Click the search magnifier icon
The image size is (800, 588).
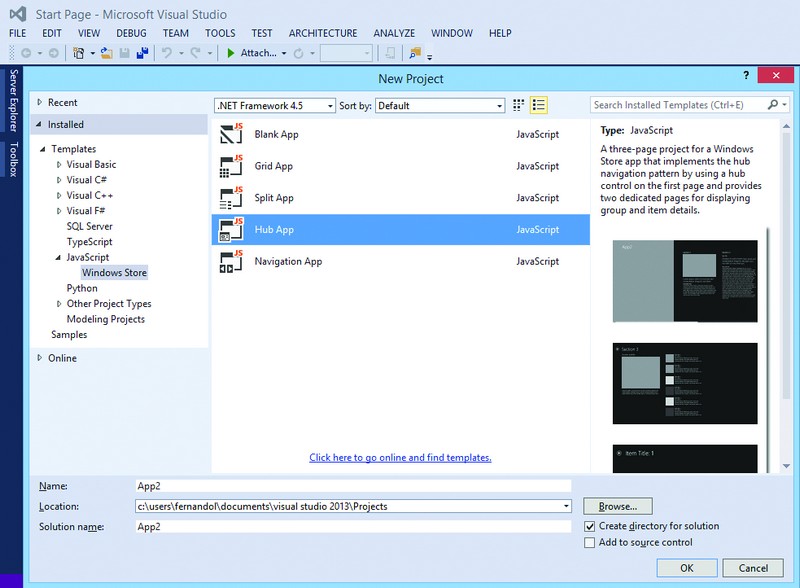(x=772, y=105)
